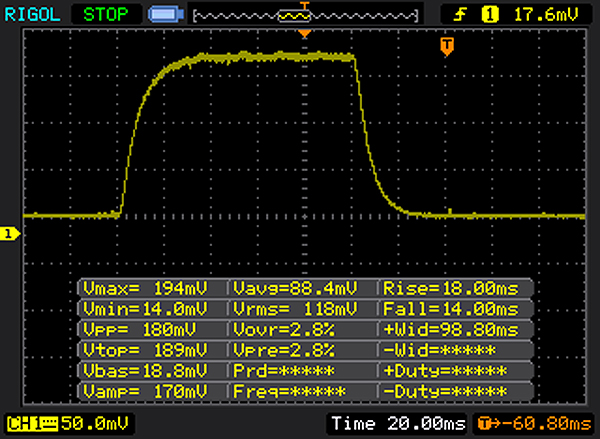
Task: Click the orange trigger position marker atop grid
Action: click(305, 34)
